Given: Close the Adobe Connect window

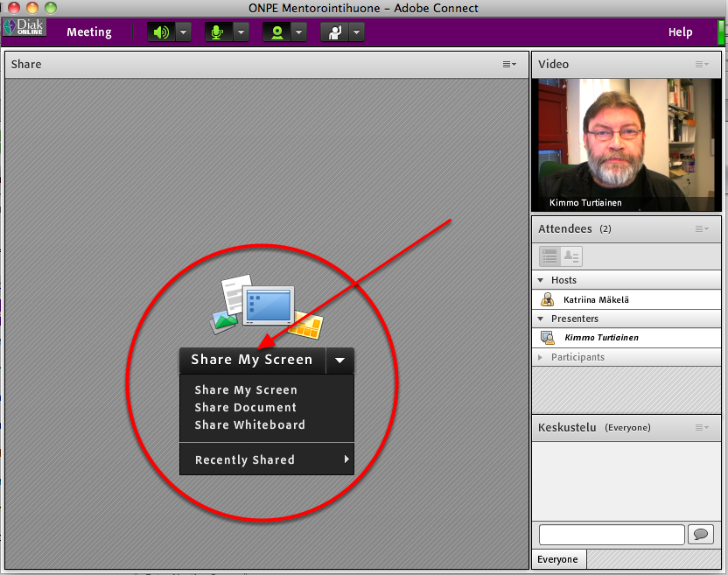Looking at the screenshot, I should pos(14,8).
